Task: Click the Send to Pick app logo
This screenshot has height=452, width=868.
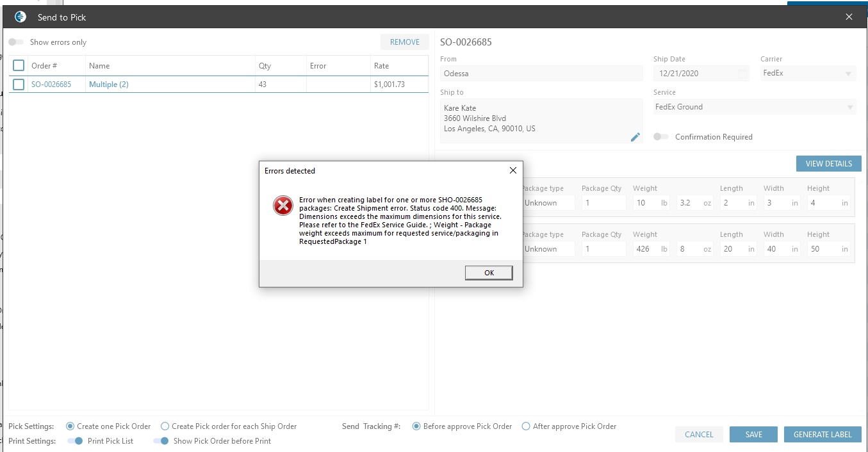Action: [x=20, y=17]
